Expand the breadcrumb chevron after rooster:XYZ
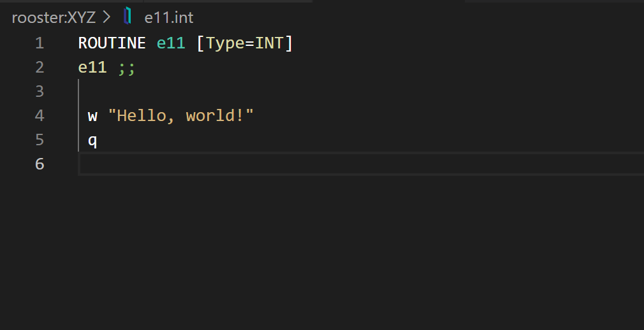Viewport: 644px width, 330px height. 106,17
